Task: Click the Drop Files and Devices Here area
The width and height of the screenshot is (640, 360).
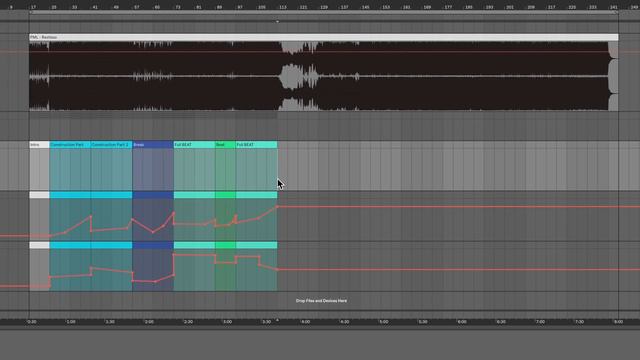Action: tap(321, 301)
